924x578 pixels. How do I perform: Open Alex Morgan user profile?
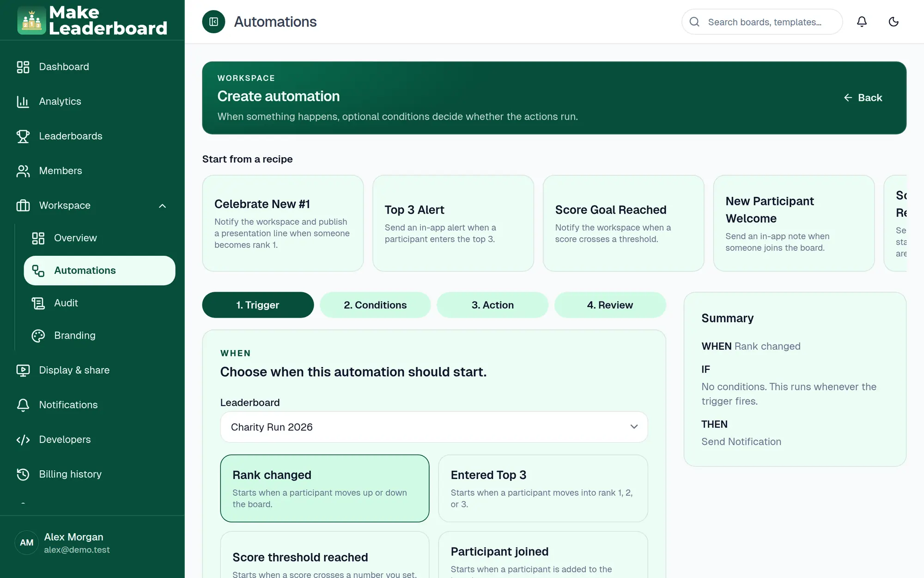pyautogui.click(x=92, y=543)
